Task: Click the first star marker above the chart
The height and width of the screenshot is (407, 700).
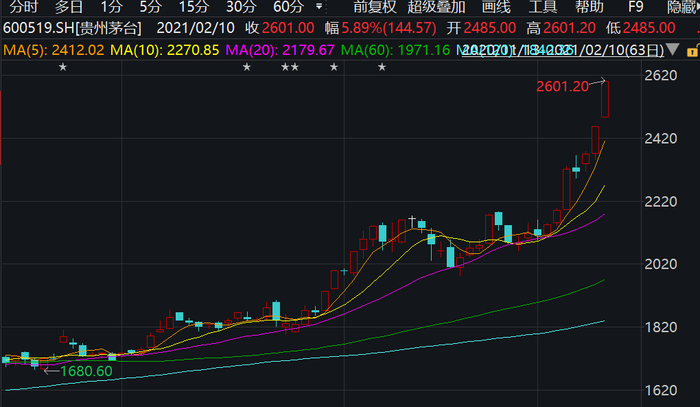Action: pyautogui.click(x=63, y=67)
